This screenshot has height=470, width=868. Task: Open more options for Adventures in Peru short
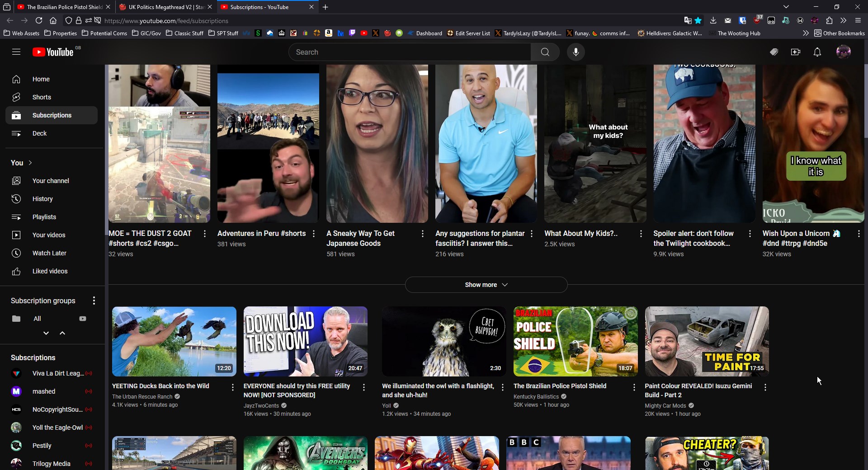(x=314, y=234)
